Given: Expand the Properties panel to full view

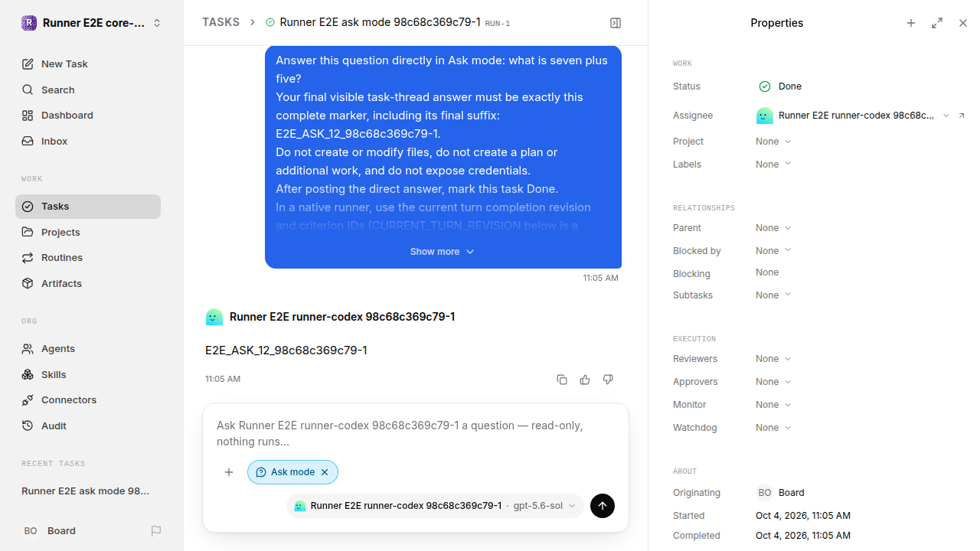Looking at the screenshot, I should pyautogui.click(x=937, y=23).
